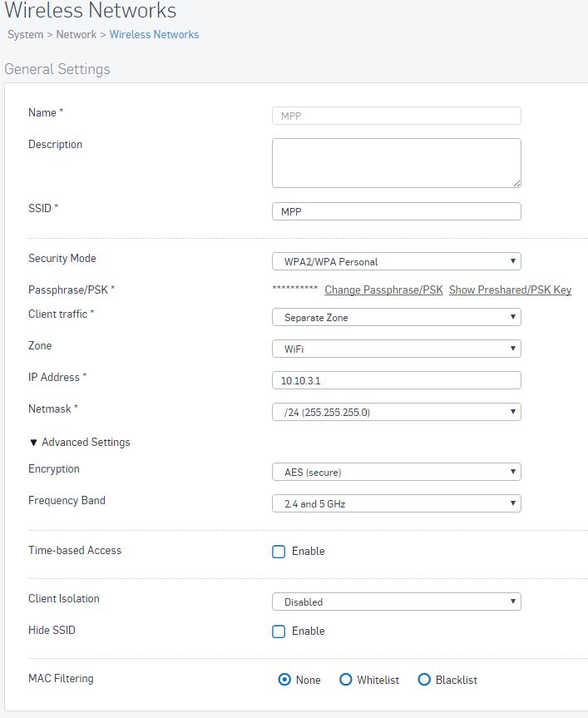Enable the Hide SSID checkbox
Image resolution: width=588 pixels, height=718 pixels.
279,631
